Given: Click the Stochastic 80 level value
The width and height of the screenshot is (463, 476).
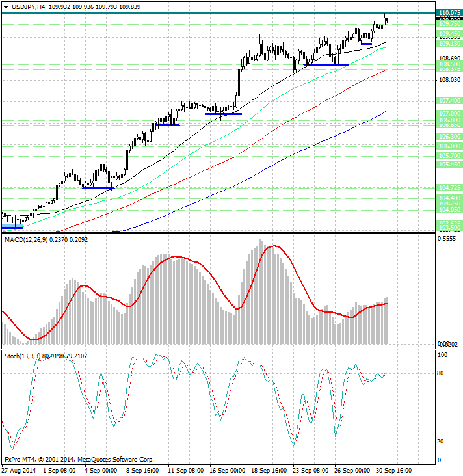Looking at the screenshot, I should [x=440, y=373].
